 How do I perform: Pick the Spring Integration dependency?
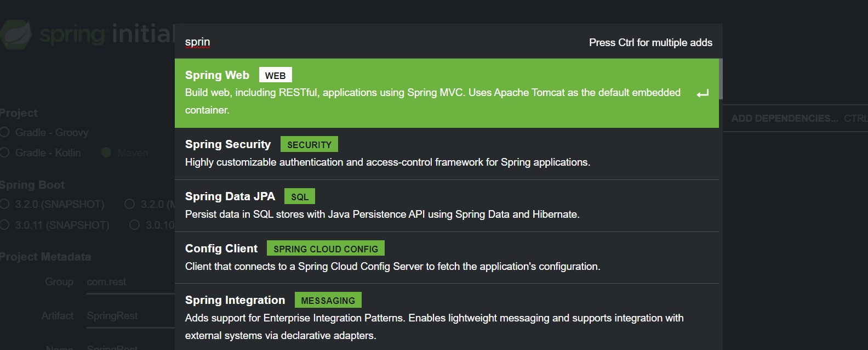pyautogui.click(x=447, y=317)
